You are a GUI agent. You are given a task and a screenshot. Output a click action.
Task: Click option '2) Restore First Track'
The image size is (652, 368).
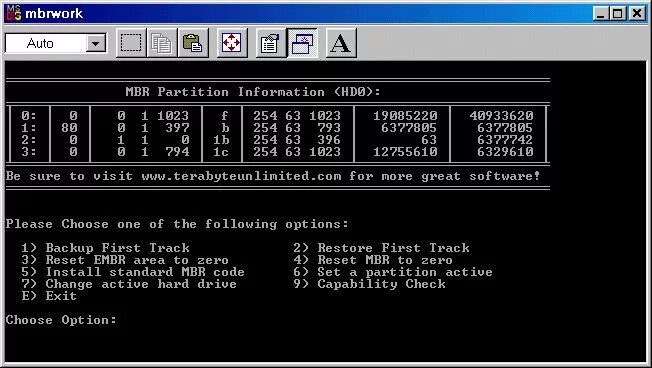pyautogui.click(x=381, y=248)
